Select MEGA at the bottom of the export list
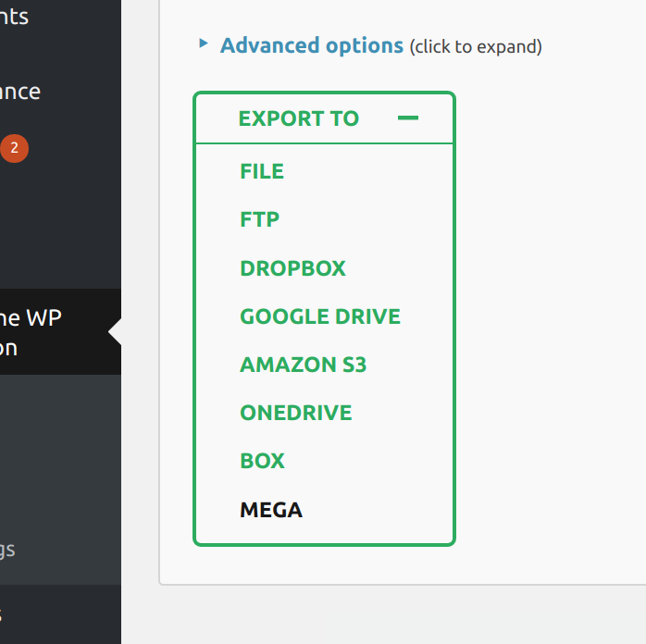646x644 pixels. (271, 510)
